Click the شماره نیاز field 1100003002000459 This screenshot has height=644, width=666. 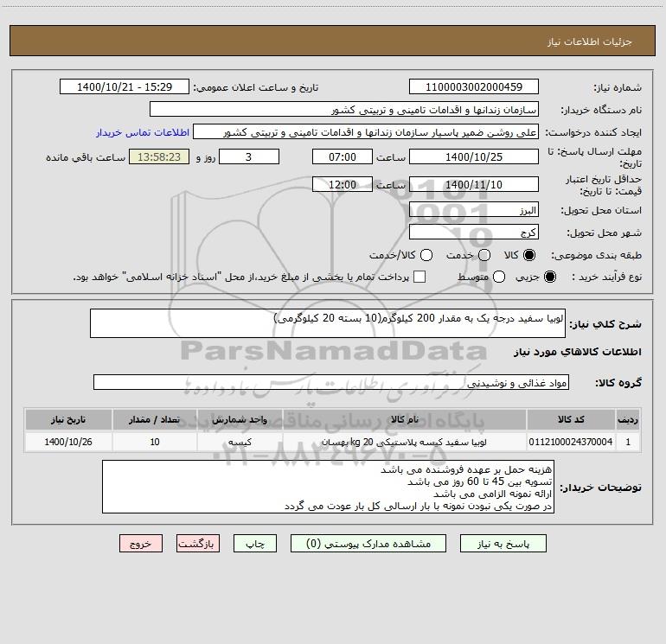pyautogui.click(x=474, y=86)
